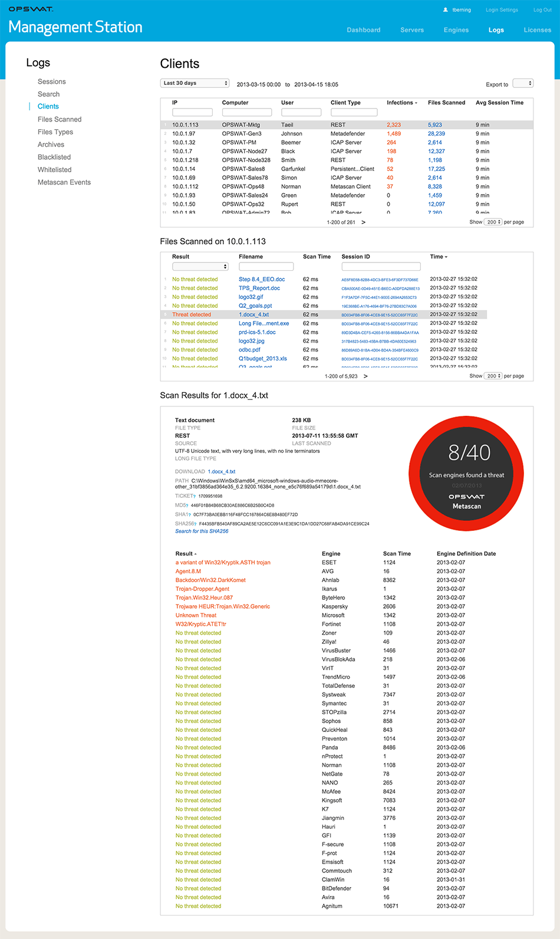Click the Backdoor/Win32.DarkKomet result
Viewport: 560px width, 939px height.
210,580
